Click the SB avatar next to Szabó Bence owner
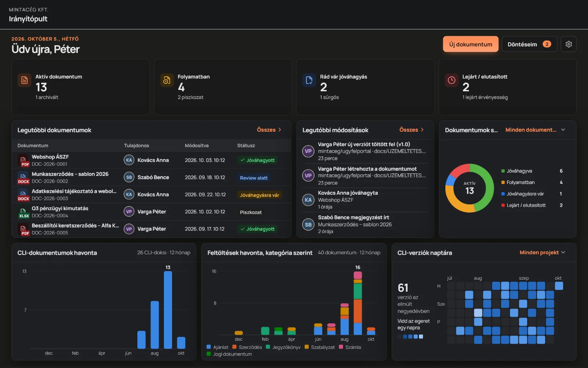The height and width of the screenshot is (368, 588). tap(129, 177)
